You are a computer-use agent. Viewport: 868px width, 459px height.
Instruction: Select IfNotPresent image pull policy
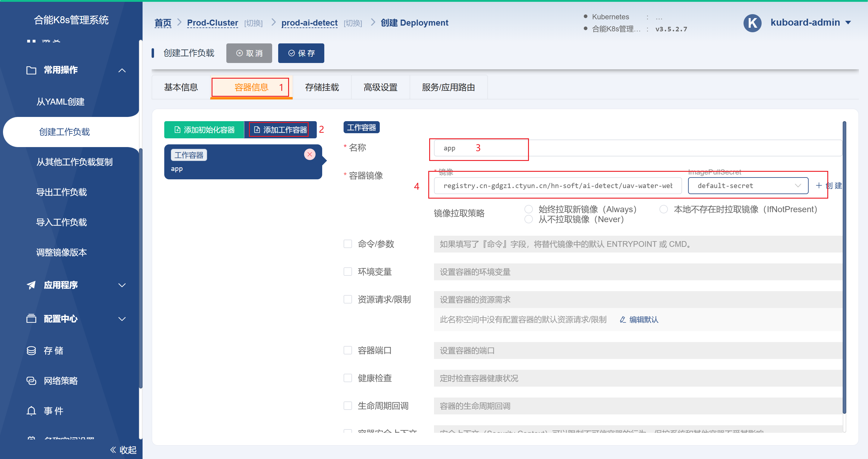tap(663, 209)
